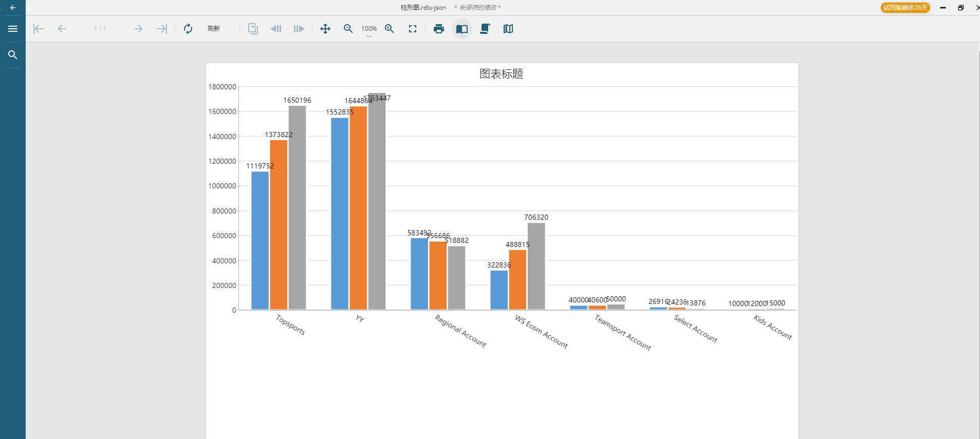Click the 1000000 y-axis label
Screen dimensions: 980x439
(222, 186)
